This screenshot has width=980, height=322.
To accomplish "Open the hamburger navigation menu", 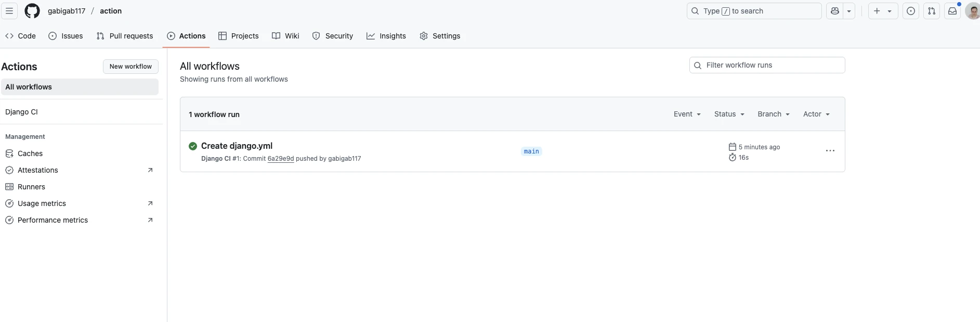I will [x=9, y=11].
